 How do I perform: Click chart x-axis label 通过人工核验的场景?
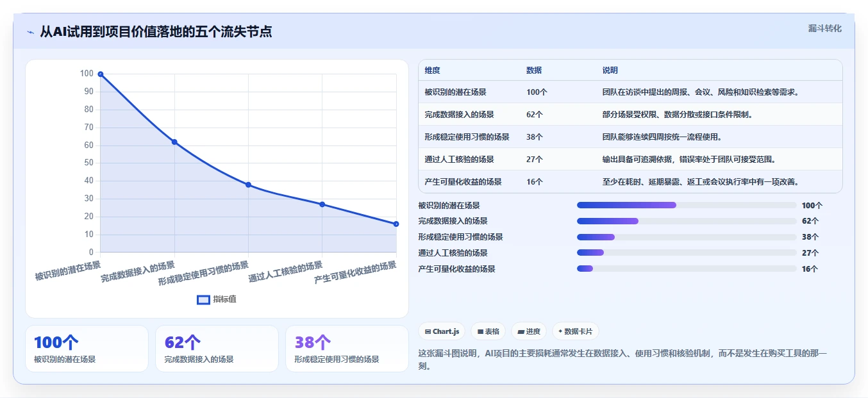point(285,272)
